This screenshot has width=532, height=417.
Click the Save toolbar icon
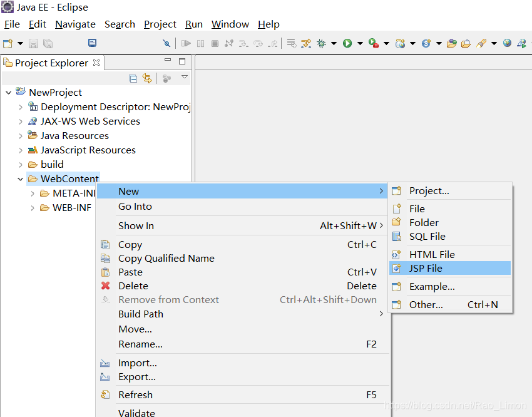tap(33, 43)
